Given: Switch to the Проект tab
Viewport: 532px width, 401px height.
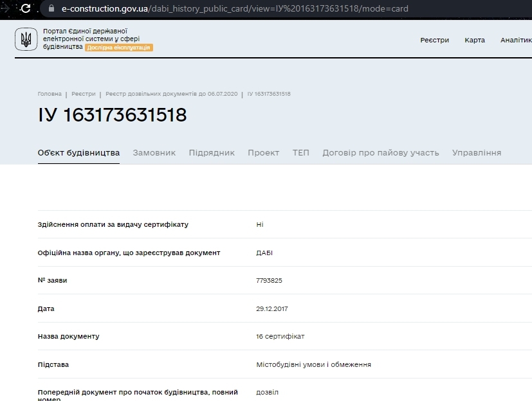Looking at the screenshot, I should coord(264,153).
